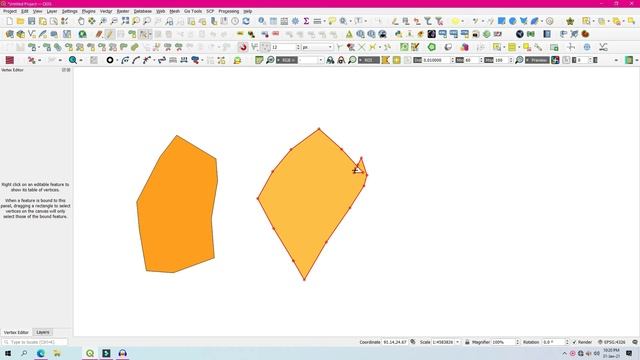Expand the teal magnifier plugin dropdown arrow
The height and width of the screenshot is (360, 640).
click(x=81, y=60)
